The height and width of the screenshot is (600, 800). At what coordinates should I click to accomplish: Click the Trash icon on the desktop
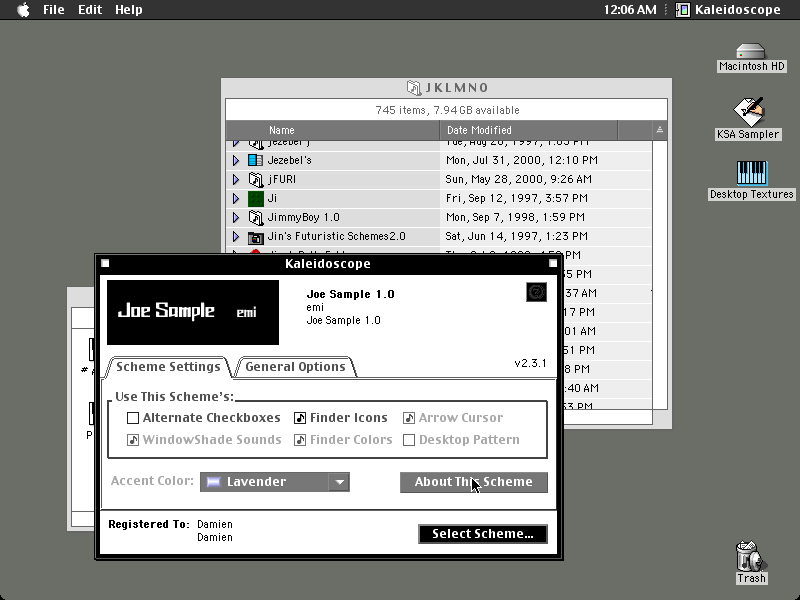tap(751, 556)
